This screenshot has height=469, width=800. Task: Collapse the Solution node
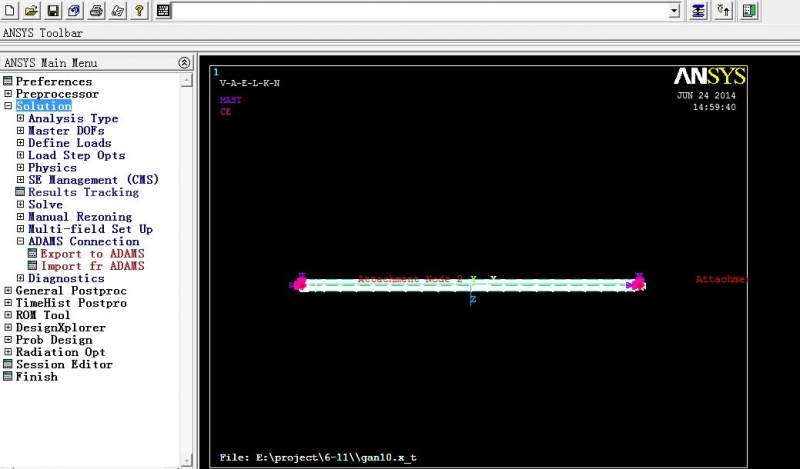[8, 106]
